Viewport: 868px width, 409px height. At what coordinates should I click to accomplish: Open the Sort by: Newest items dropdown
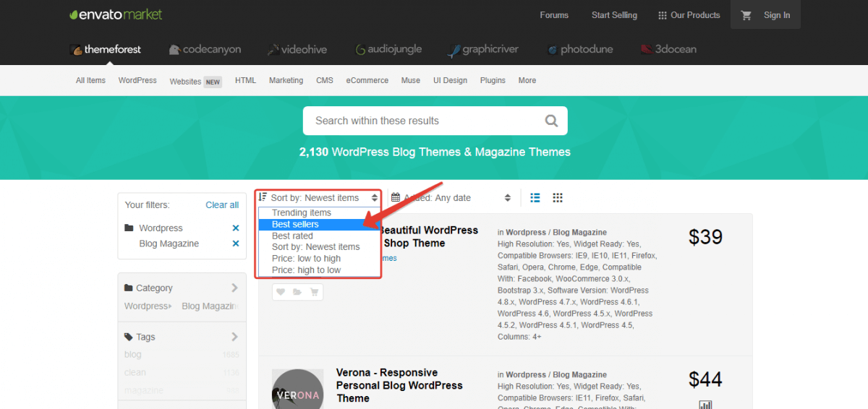coord(319,198)
